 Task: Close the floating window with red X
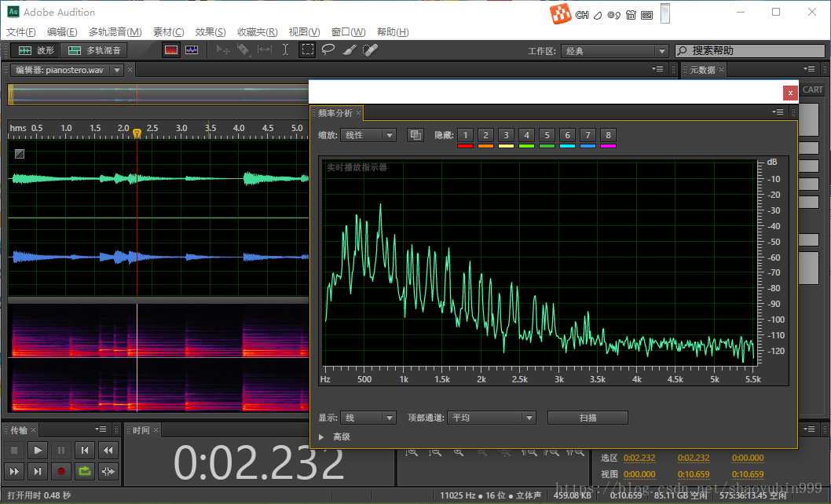tap(790, 93)
